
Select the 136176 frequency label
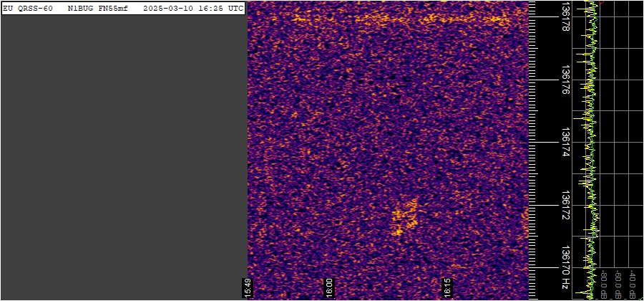click(566, 80)
